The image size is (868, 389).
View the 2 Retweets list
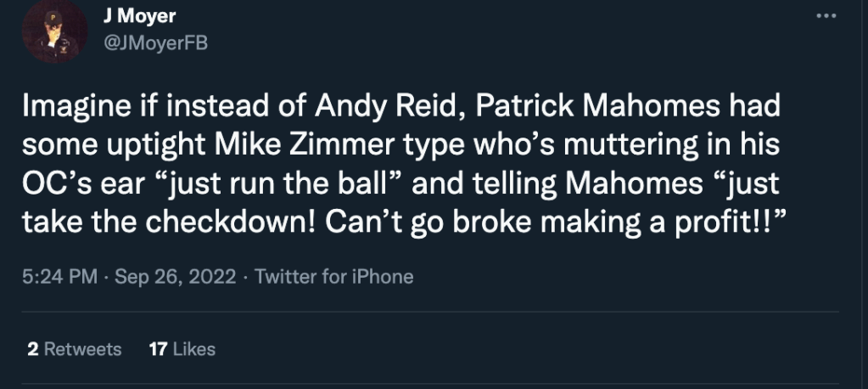[x=74, y=349]
